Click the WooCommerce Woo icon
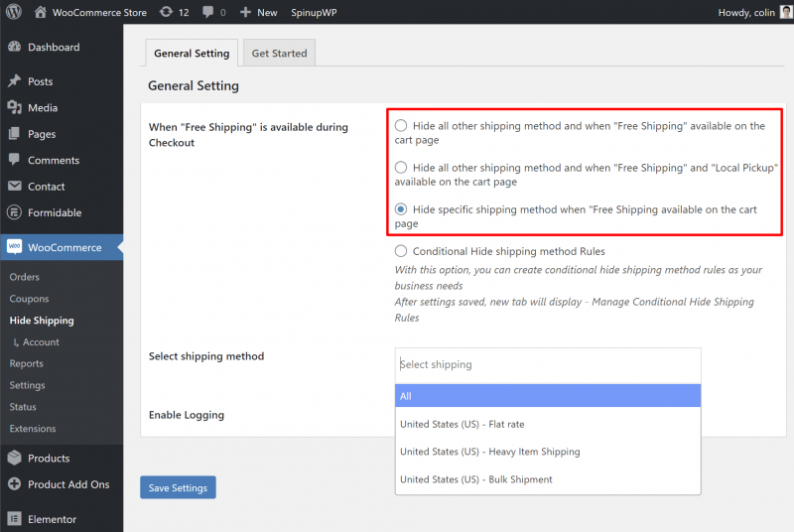This screenshot has height=532, width=794. click(14, 247)
